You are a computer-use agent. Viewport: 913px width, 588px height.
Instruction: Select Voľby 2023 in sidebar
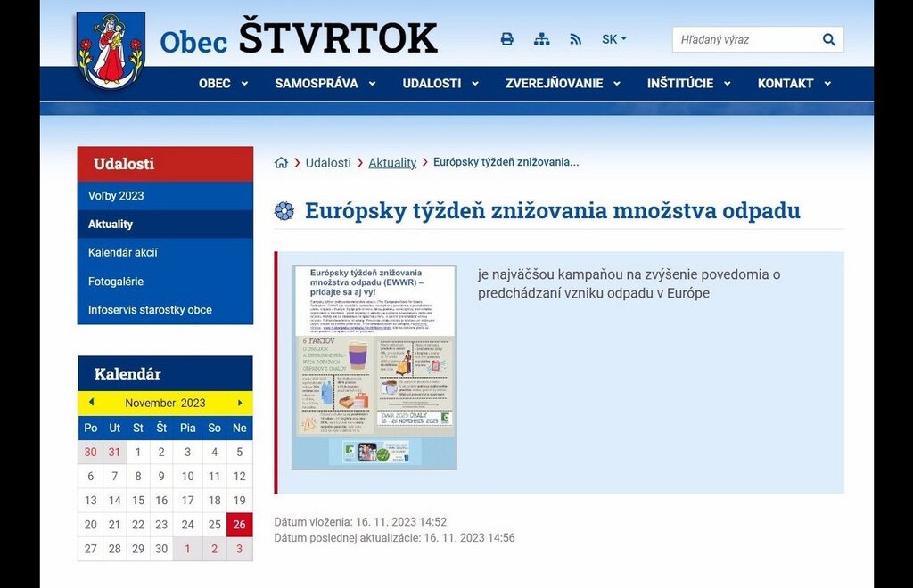pyautogui.click(x=116, y=196)
